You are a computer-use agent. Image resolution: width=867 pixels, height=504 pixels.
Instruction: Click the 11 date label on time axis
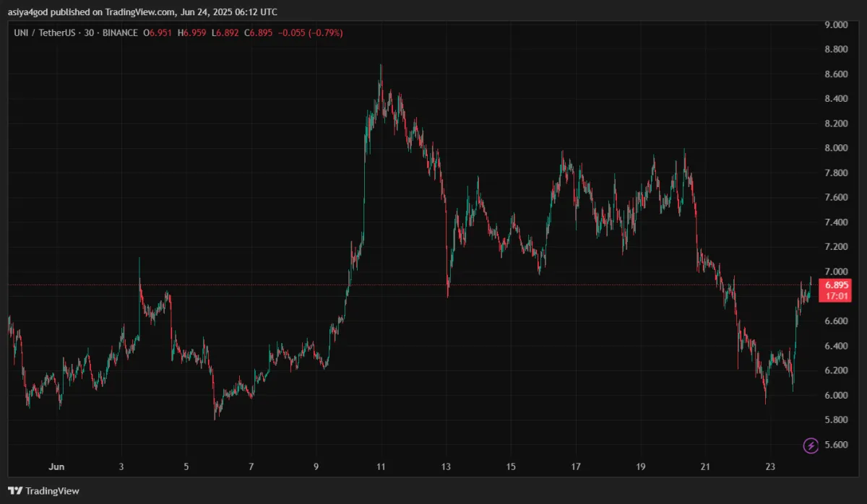pos(381,466)
